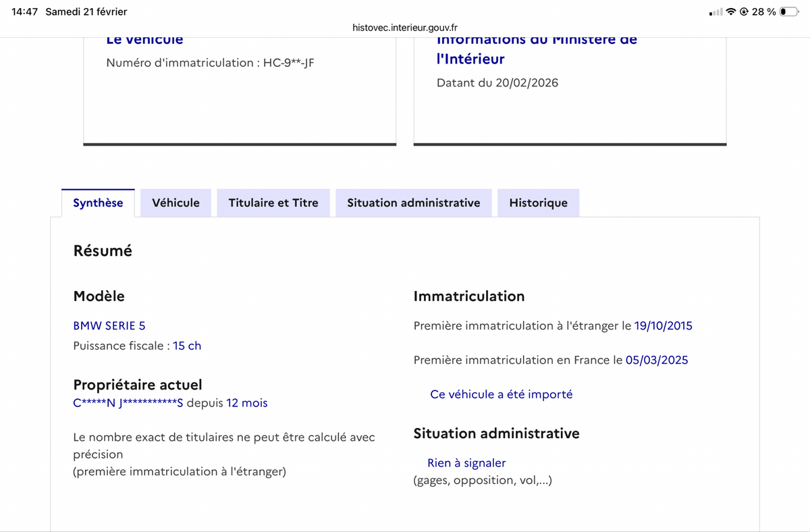Click the Propriétaire actuel heading

click(x=138, y=385)
